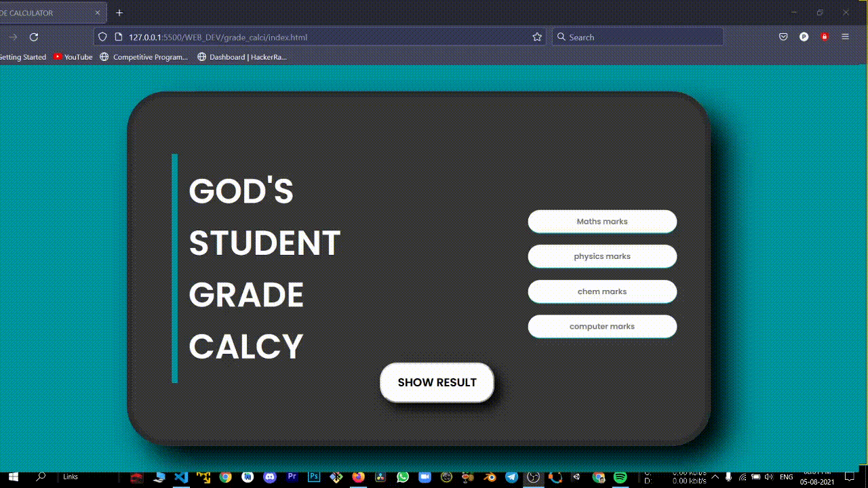
Task: Open the Pocket save icon
Action: [783, 37]
